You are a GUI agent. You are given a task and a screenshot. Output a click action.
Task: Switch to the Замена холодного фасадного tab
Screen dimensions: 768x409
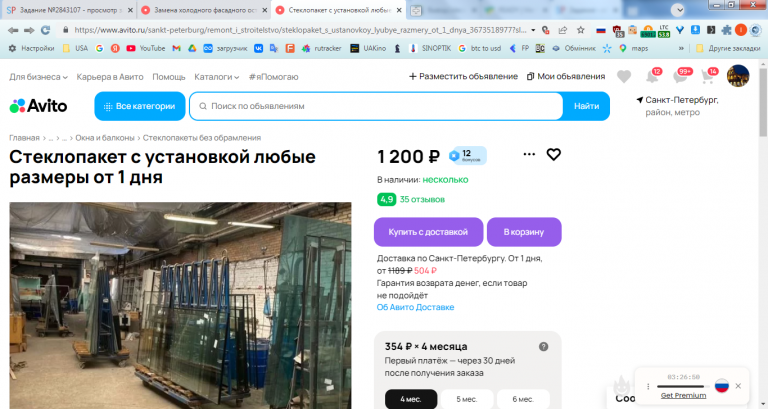(x=204, y=10)
